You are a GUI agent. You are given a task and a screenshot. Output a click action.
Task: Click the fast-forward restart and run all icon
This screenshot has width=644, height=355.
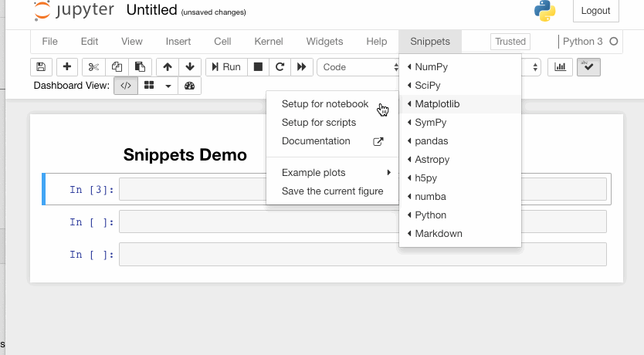coord(302,67)
